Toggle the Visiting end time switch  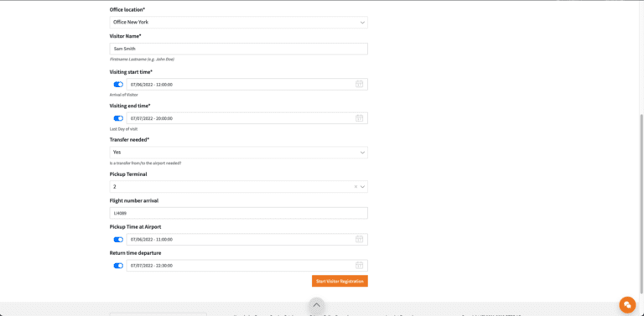118,118
